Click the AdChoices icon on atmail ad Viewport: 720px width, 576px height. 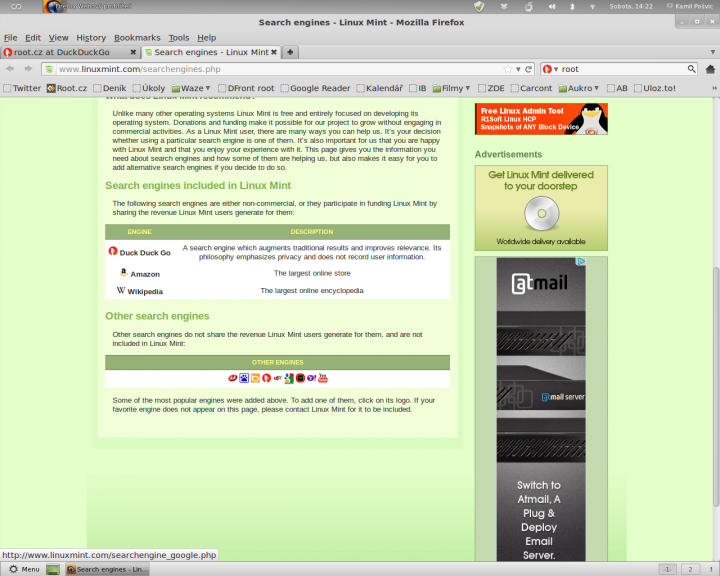coord(581,261)
